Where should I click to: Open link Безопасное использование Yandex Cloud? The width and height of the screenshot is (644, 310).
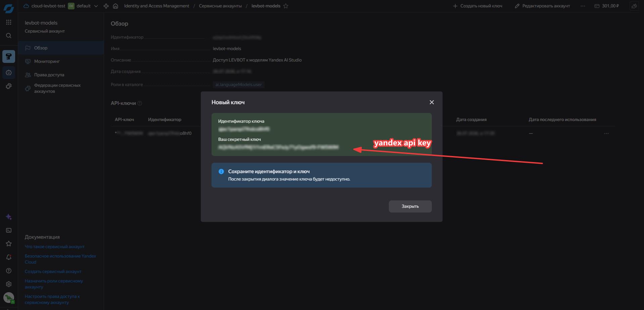60,259
